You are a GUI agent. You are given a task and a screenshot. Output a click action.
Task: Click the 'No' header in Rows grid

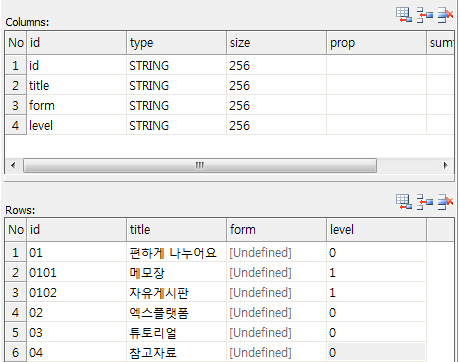pos(16,230)
